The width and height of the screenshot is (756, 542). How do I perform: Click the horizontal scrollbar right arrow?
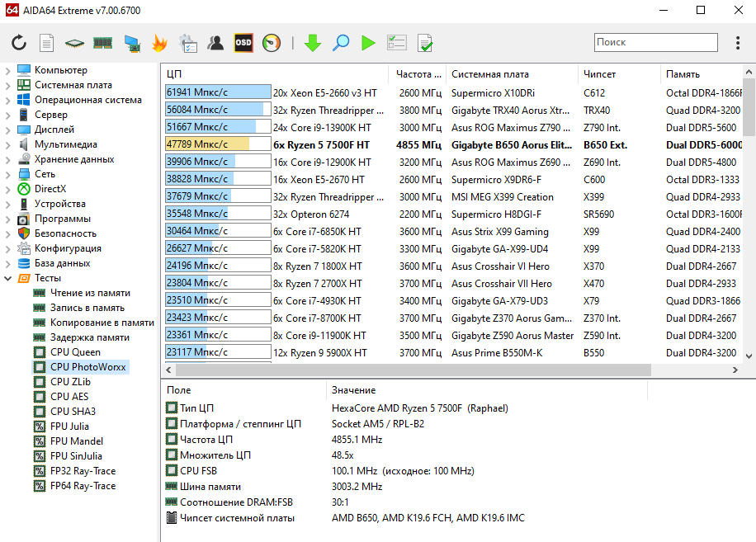[735, 370]
